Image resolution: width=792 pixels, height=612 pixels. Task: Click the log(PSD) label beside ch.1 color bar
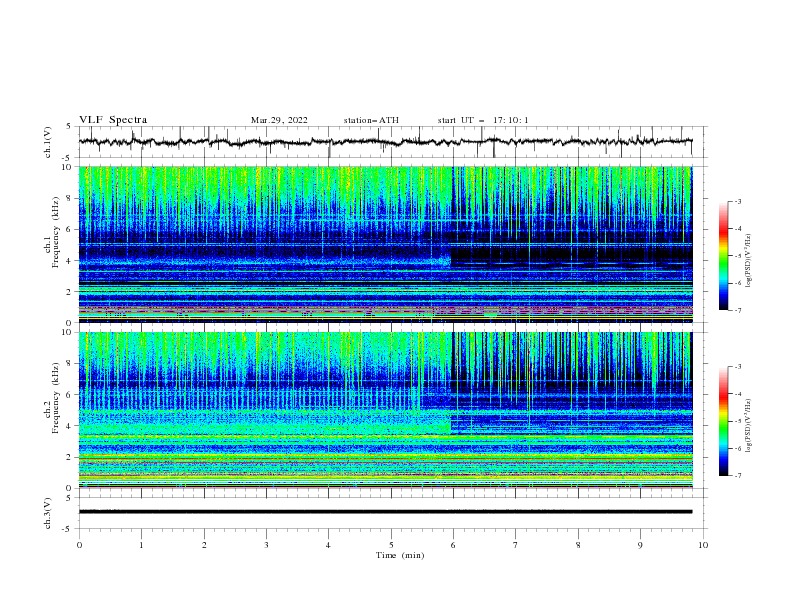point(749,261)
